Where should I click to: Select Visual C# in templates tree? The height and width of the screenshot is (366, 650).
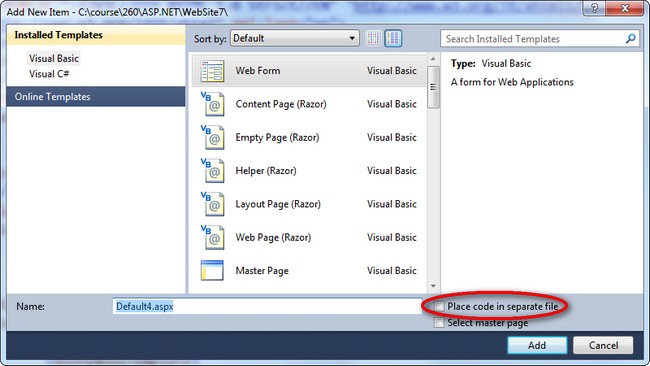[49, 74]
